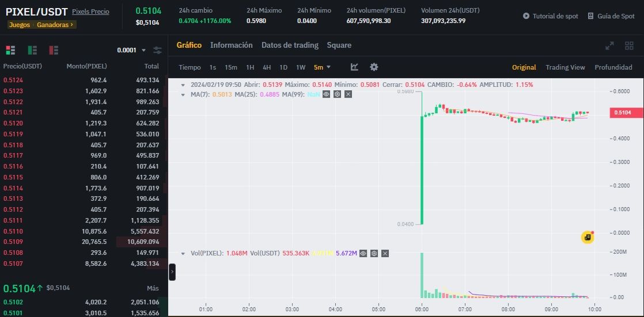Screen dimensions: 644x317
Task: Open the Datos de trading tab
Action: pos(290,45)
